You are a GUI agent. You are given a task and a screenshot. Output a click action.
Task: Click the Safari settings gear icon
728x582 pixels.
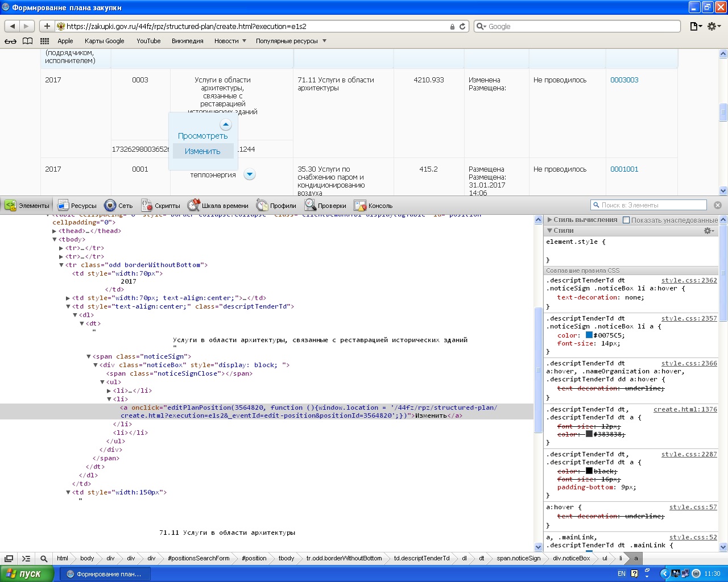[x=713, y=26]
